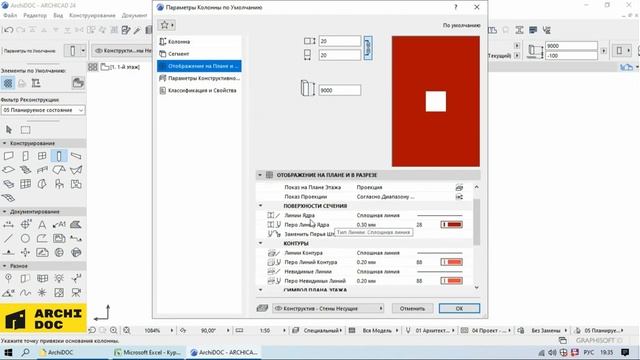Select the Column tool
640x360 pixels.
click(59, 156)
